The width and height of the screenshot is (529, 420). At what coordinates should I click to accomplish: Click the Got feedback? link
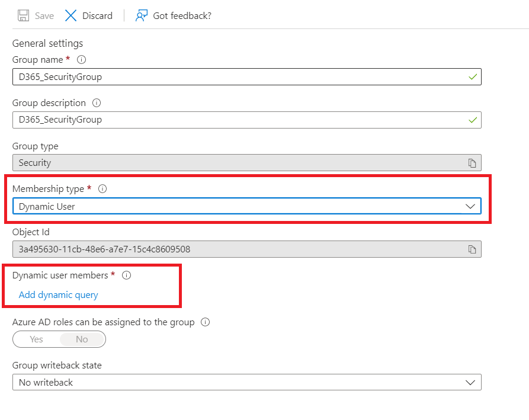181,15
